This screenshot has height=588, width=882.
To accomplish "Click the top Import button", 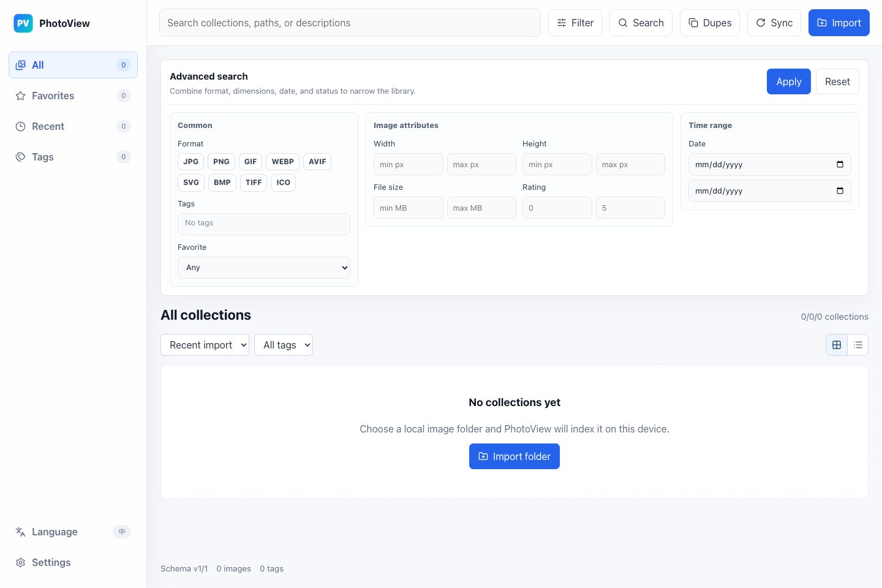I will point(839,23).
